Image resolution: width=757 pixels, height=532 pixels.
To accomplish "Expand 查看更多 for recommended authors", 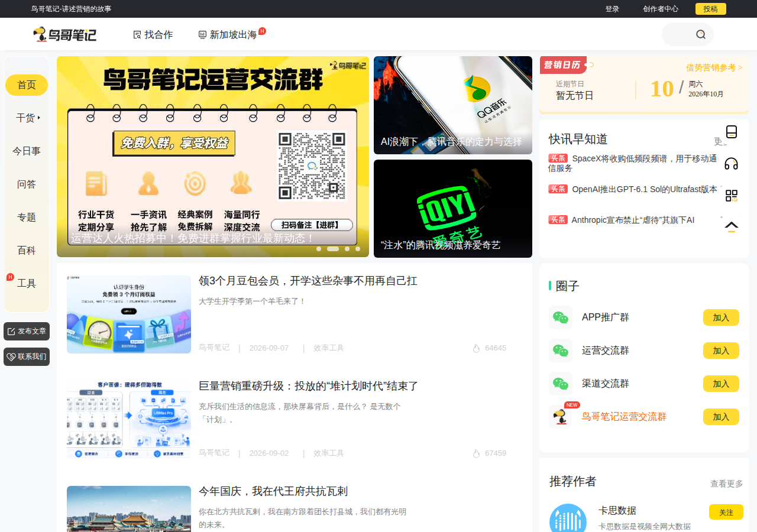I will [x=727, y=484].
